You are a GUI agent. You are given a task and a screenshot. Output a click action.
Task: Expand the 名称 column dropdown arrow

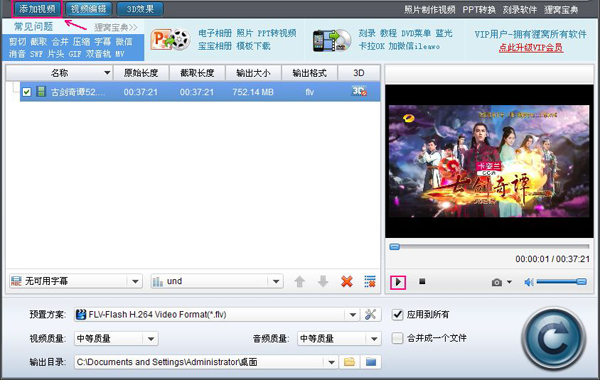point(107,73)
